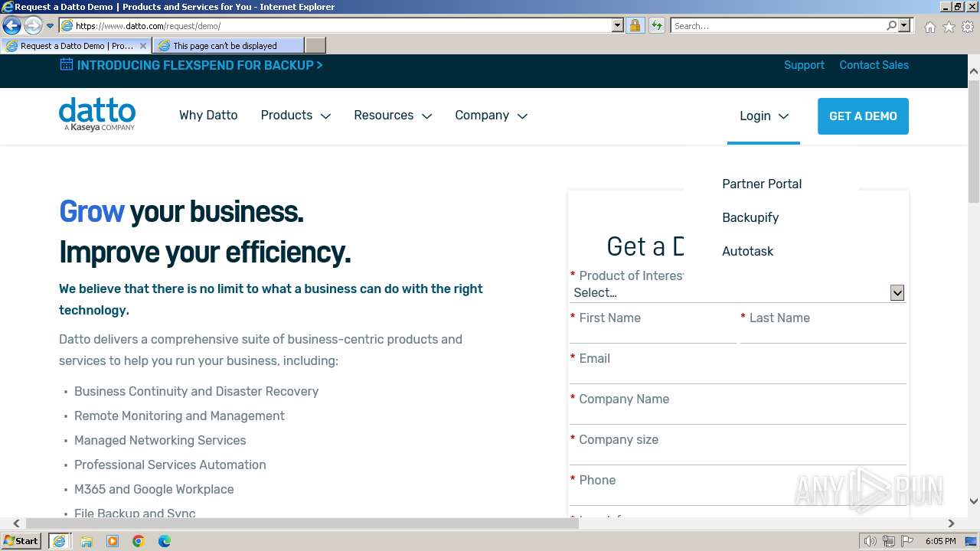Select Backupify from Login menu
The width and height of the screenshot is (980, 551).
[750, 217]
